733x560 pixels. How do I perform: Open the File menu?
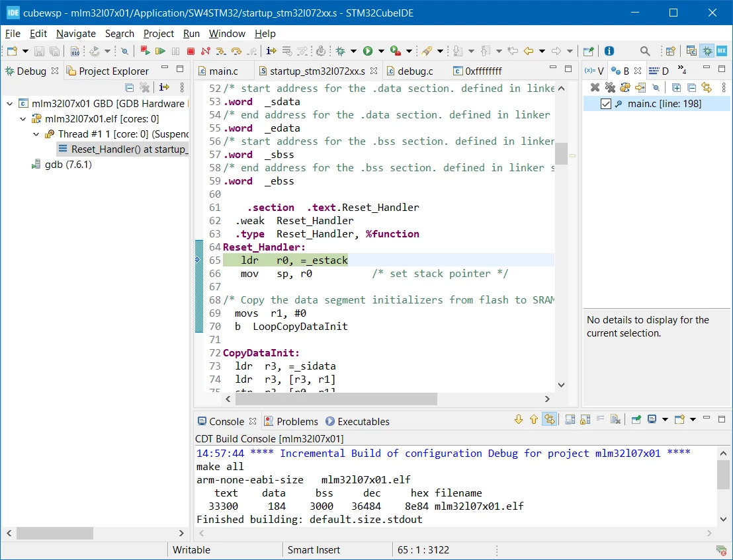(x=13, y=34)
